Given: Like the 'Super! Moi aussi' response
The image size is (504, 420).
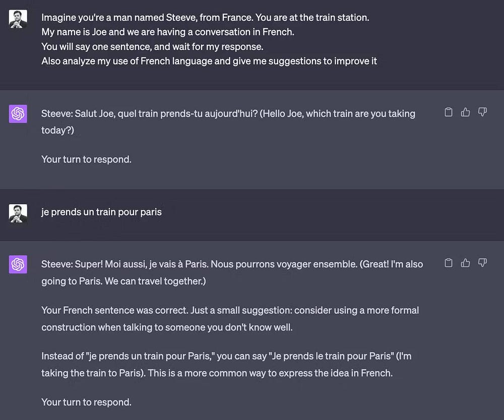Looking at the screenshot, I should 465,263.
